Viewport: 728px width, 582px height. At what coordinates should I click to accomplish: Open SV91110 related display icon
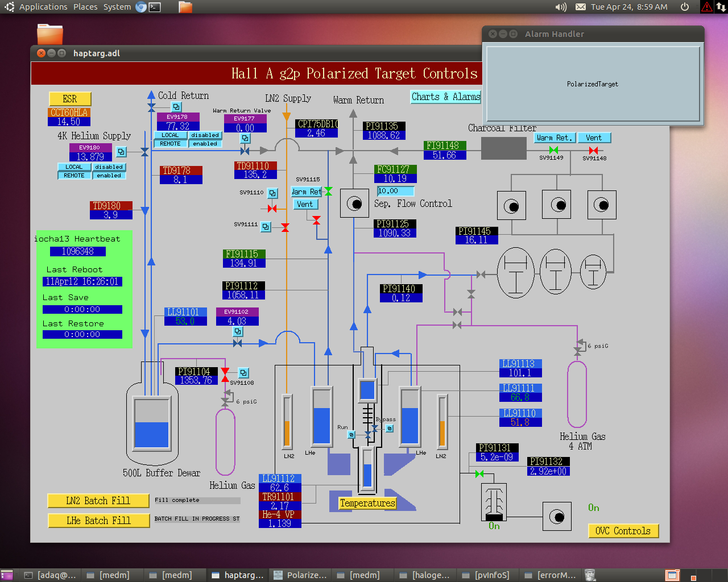point(272,193)
